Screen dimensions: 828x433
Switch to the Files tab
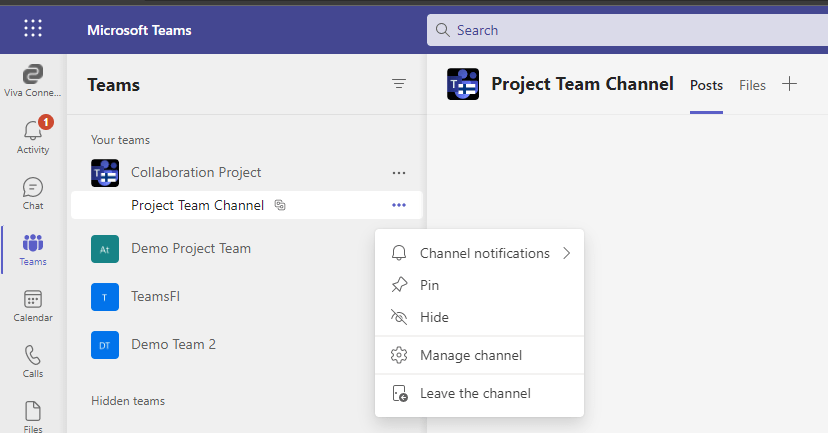(752, 85)
